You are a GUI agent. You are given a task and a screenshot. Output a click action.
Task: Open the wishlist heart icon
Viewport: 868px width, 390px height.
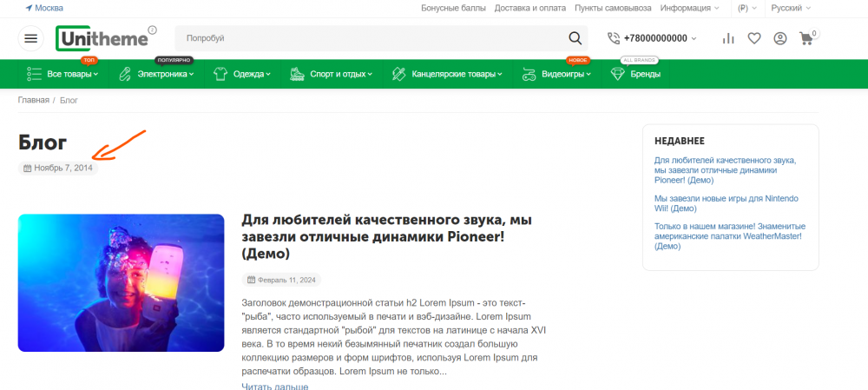click(754, 38)
